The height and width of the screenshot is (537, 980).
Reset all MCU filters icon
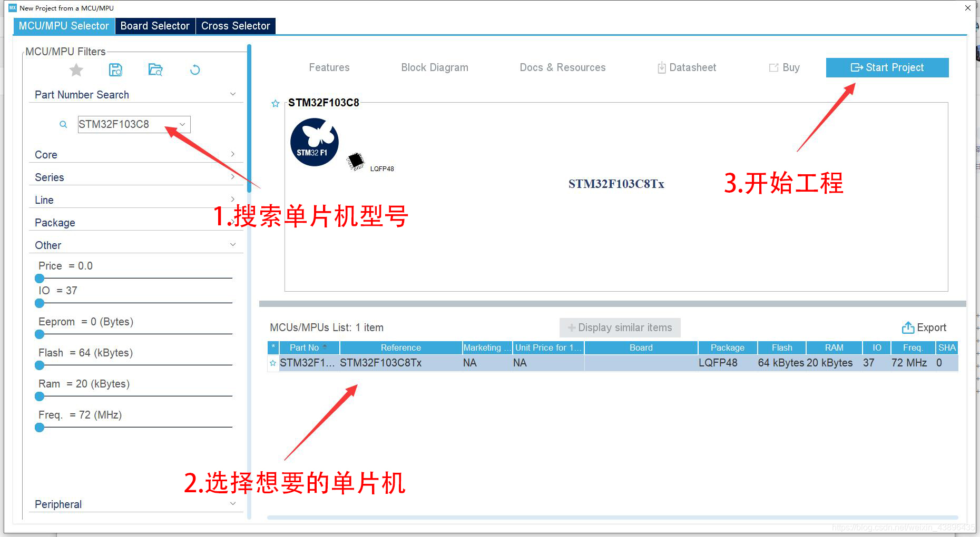coord(195,69)
